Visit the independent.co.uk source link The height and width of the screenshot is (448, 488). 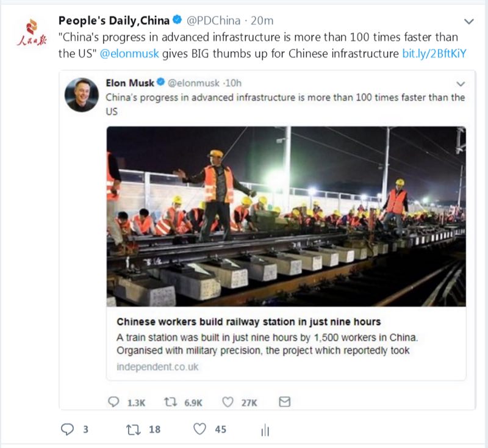click(x=157, y=367)
